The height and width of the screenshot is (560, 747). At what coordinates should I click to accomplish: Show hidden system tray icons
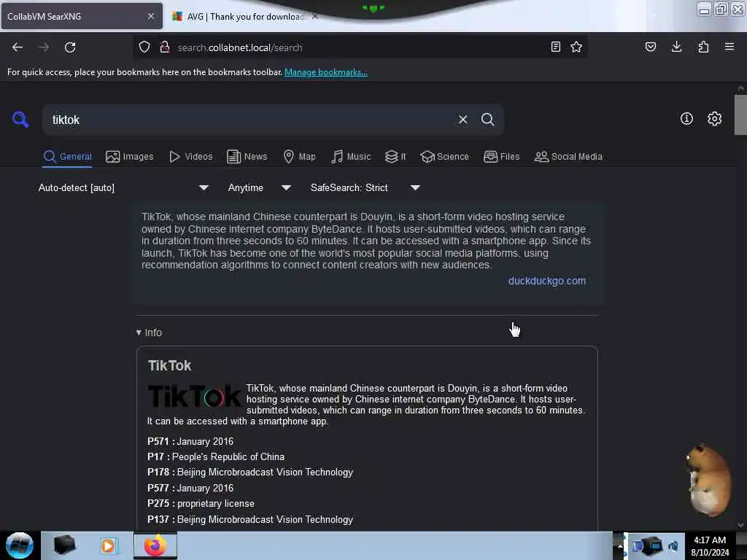point(620,545)
